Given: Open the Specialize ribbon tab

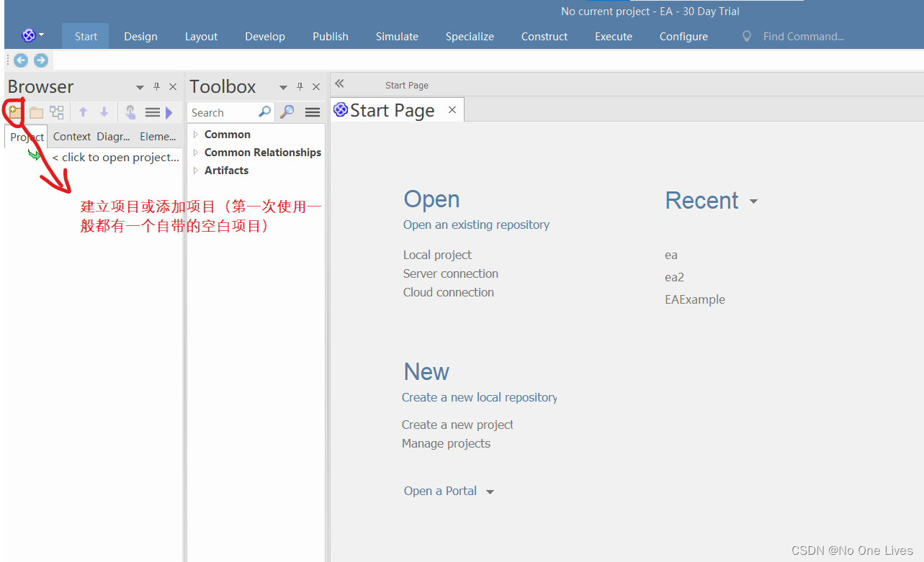Looking at the screenshot, I should tap(470, 36).
